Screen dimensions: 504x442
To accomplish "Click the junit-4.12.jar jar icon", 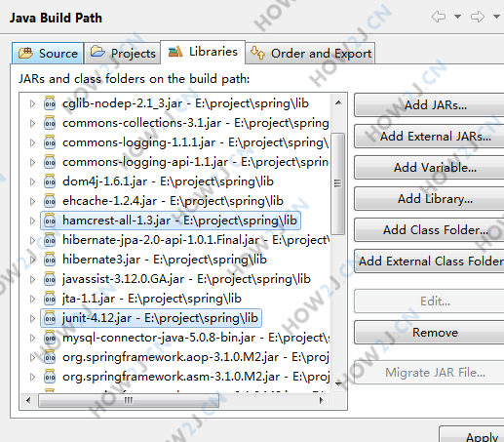I will tap(50, 318).
